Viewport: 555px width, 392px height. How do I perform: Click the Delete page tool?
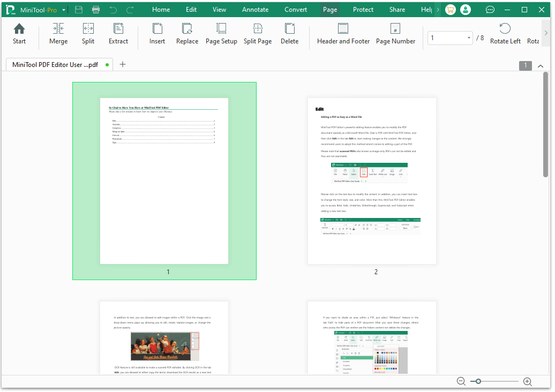point(289,34)
